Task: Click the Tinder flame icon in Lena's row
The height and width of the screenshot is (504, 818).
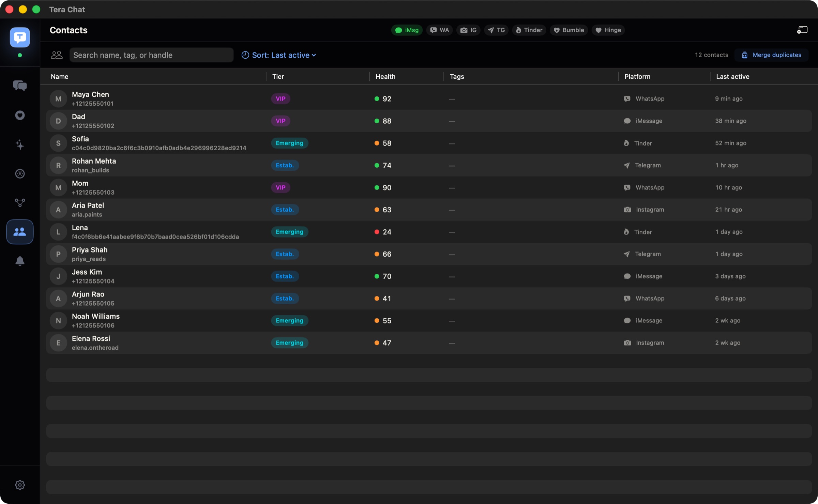Action: (626, 232)
